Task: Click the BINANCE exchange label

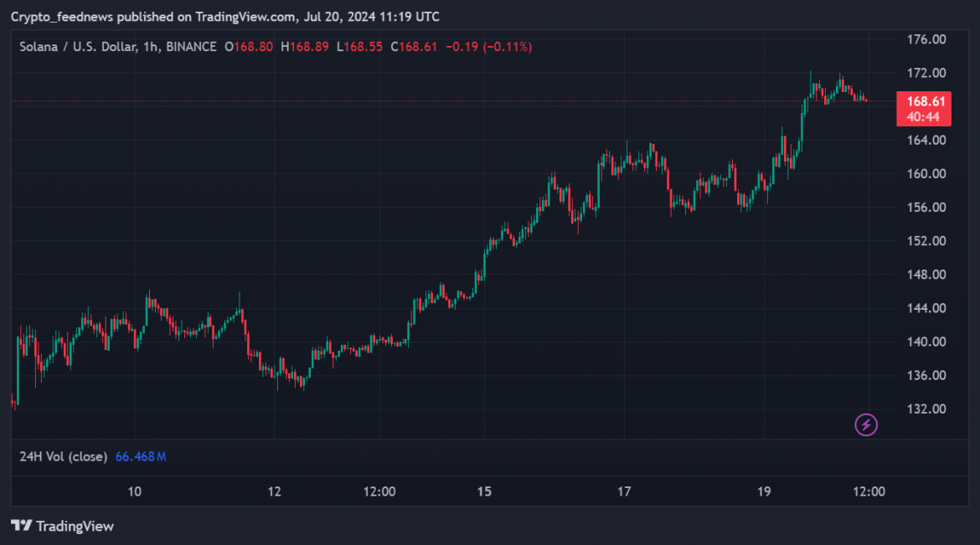Action: (x=191, y=47)
